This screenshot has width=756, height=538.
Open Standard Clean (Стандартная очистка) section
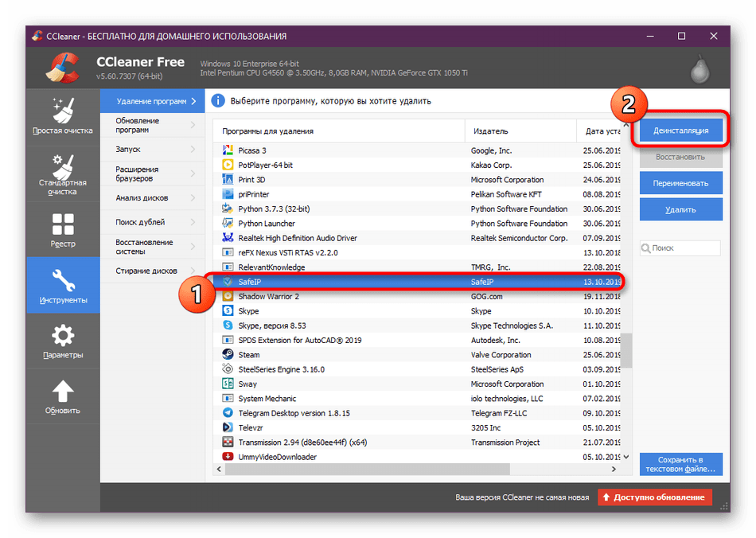tap(63, 173)
